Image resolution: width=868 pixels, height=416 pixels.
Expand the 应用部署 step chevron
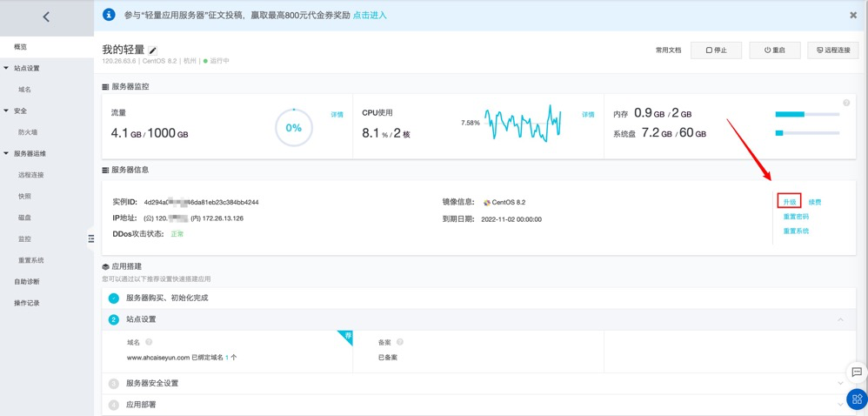coord(841,405)
